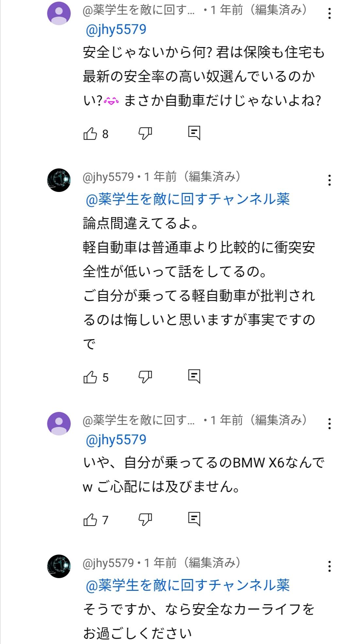Viewport: 353px width, 644px height.
Task: Open @薬学生を敵に回すチャンネル薬 mention in second comment
Action: coord(188,199)
